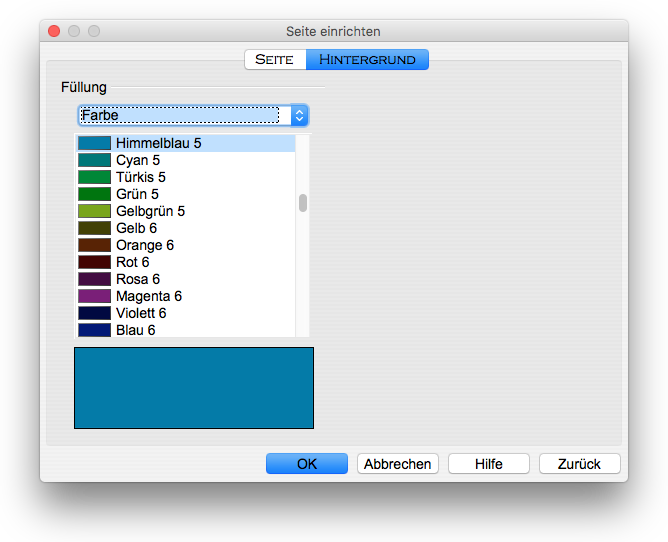The image size is (668, 542).
Task: Pick the Grün 5 color swatch
Action: click(x=95, y=194)
